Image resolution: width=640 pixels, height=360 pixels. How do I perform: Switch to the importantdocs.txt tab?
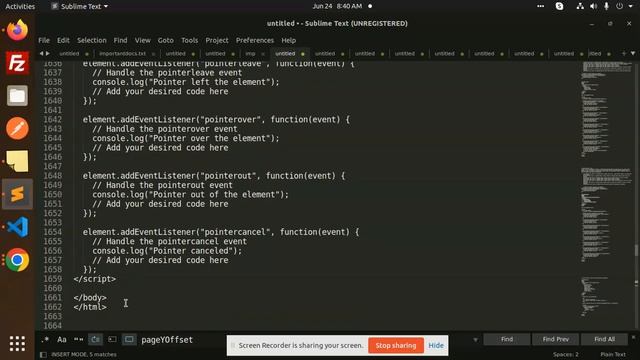coord(122,53)
